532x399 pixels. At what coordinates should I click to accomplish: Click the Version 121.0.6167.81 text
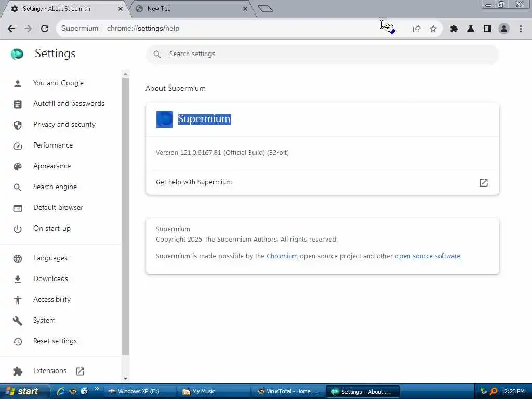pos(222,153)
